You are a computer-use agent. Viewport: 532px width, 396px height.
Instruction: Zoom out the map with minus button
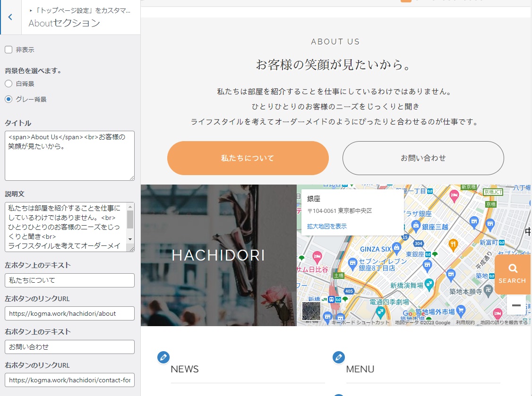tap(516, 305)
